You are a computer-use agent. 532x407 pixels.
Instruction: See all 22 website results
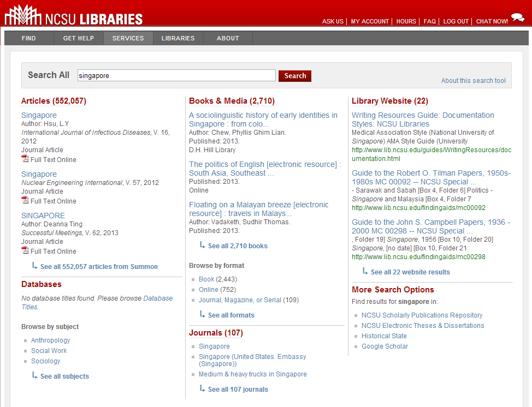click(x=410, y=272)
